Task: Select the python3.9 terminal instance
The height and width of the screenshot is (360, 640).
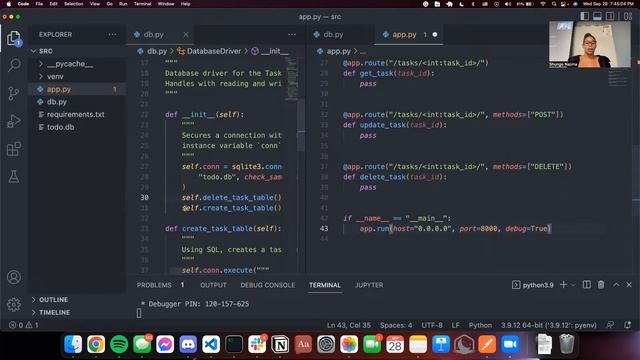Action: (533, 285)
